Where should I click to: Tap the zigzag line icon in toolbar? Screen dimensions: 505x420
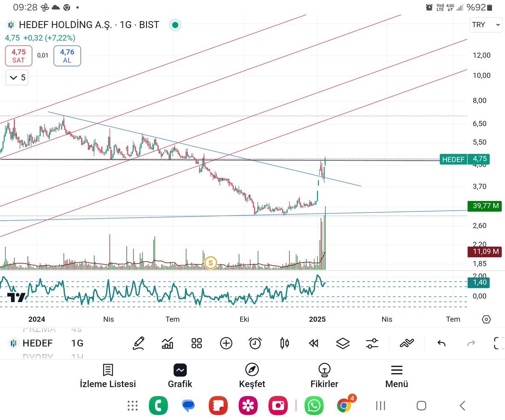(x=407, y=343)
